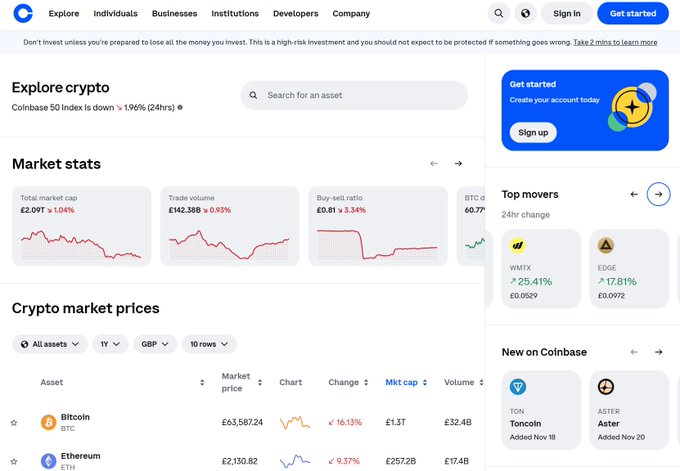The image size is (680, 471).
Task: Open the Developers menu
Action: click(x=295, y=14)
